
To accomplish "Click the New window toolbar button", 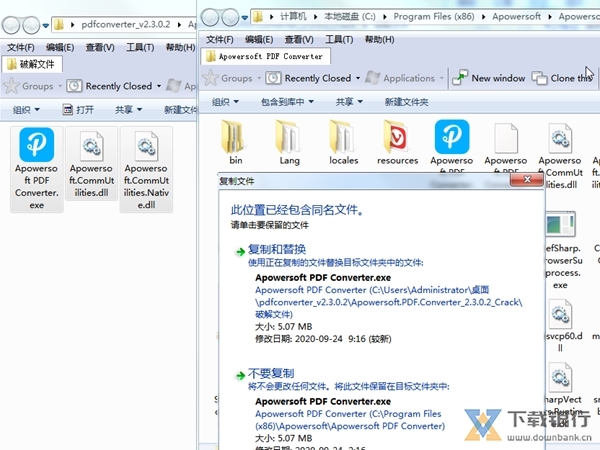I will pyautogui.click(x=489, y=78).
